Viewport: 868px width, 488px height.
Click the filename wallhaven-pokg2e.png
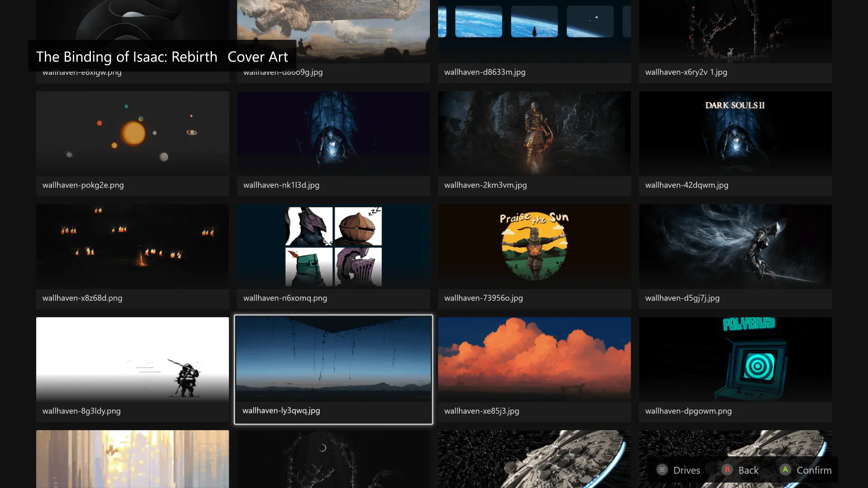click(83, 185)
